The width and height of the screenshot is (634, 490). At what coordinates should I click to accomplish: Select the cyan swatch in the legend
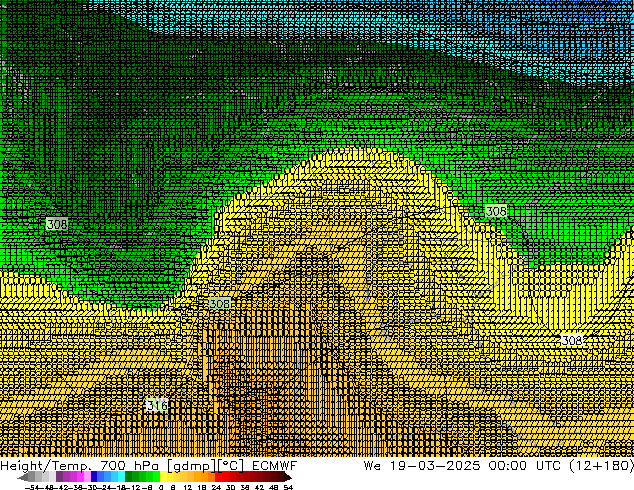(122, 476)
